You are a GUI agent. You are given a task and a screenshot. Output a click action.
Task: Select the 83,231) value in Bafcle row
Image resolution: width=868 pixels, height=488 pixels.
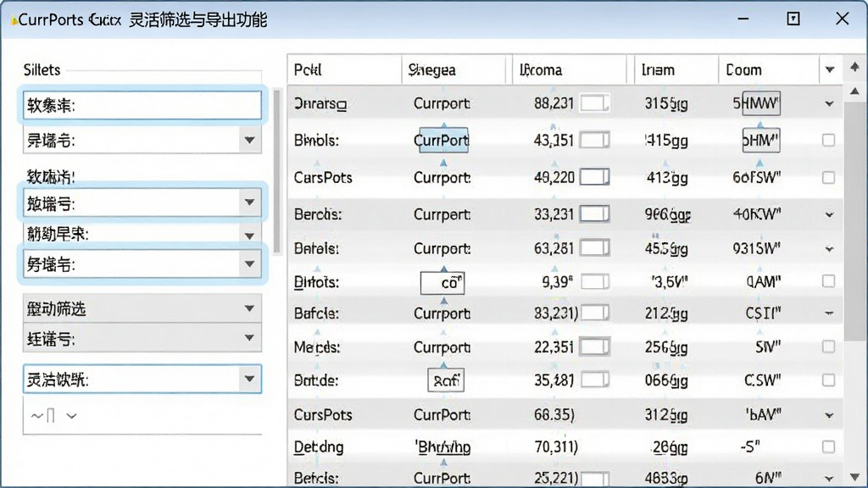pyautogui.click(x=556, y=313)
